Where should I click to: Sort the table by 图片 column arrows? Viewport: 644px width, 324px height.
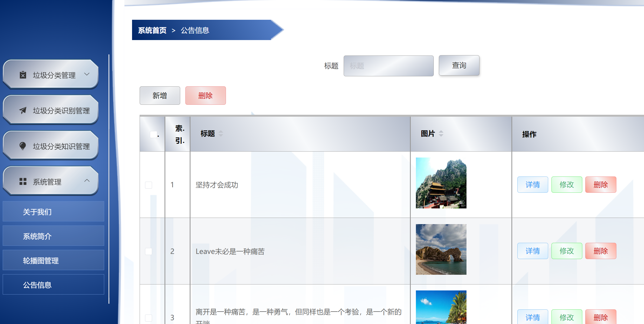pyautogui.click(x=441, y=133)
